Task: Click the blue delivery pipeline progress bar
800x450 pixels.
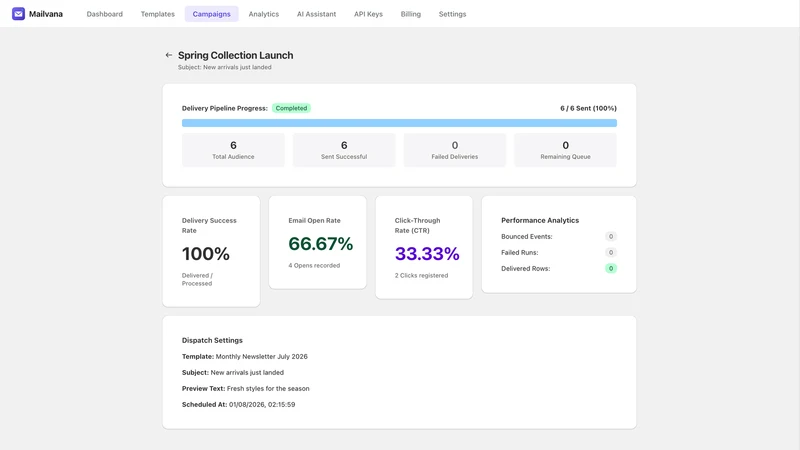Action: point(399,123)
